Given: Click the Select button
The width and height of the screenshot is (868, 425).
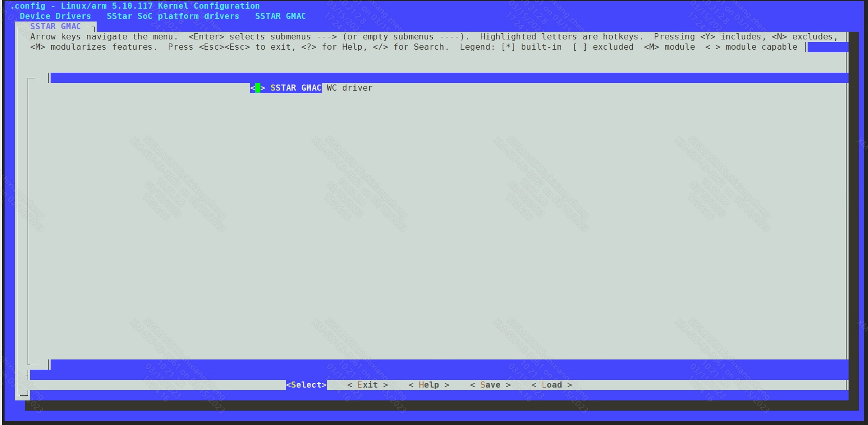Looking at the screenshot, I should click(306, 385).
